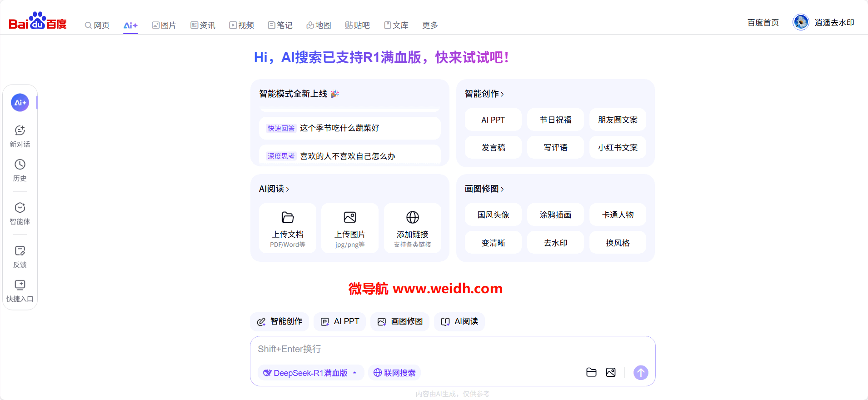This screenshot has width=868, height=400.
Task: Click 上传图片 upload image card
Action: [x=350, y=228]
